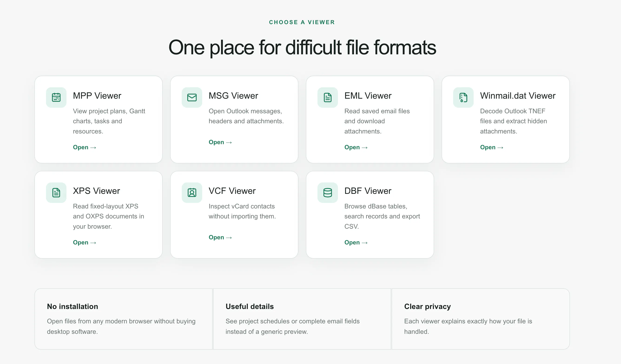Click the 'Open files from any modern browser' text
The height and width of the screenshot is (364, 621).
121,326
